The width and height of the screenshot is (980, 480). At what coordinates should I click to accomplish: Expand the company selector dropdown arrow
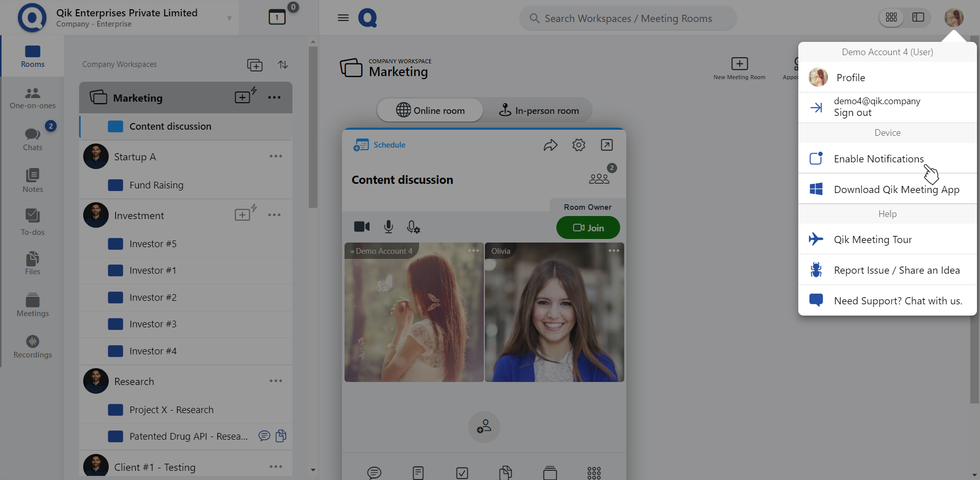pos(229,18)
